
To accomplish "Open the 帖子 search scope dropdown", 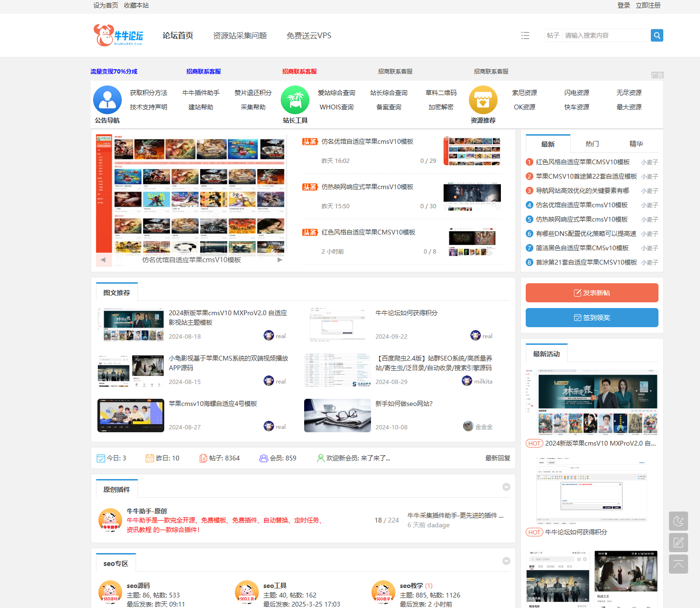I will click(x=553, y=35).
